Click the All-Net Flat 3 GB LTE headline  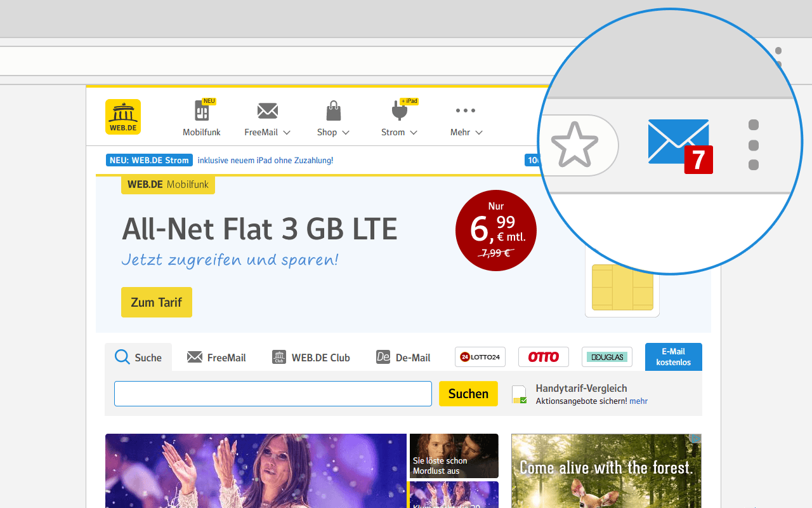click(259, 229)
